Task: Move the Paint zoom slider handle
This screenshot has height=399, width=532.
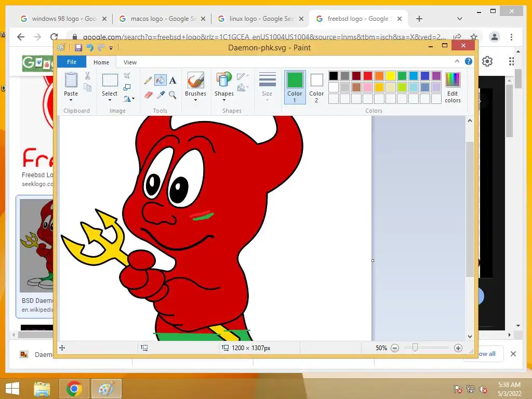Action: tap(415, 348)
